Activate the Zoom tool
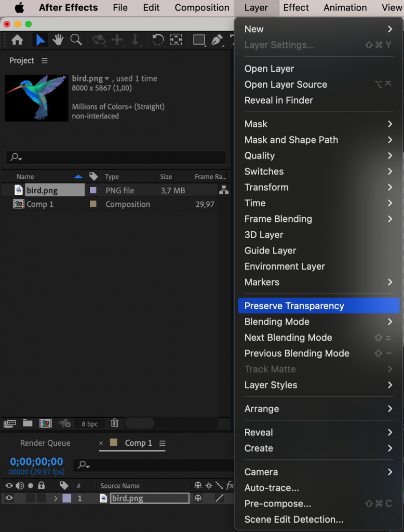Screen dimensions: 404x532 click(x=76, y=39)
